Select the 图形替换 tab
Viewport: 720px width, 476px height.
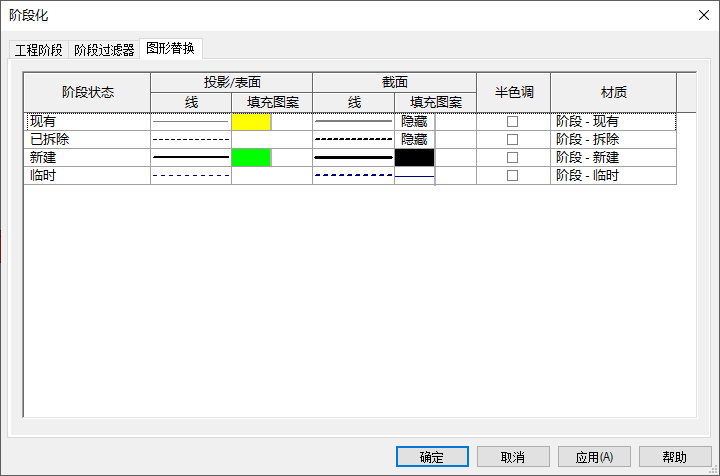[x=170, y=48]
